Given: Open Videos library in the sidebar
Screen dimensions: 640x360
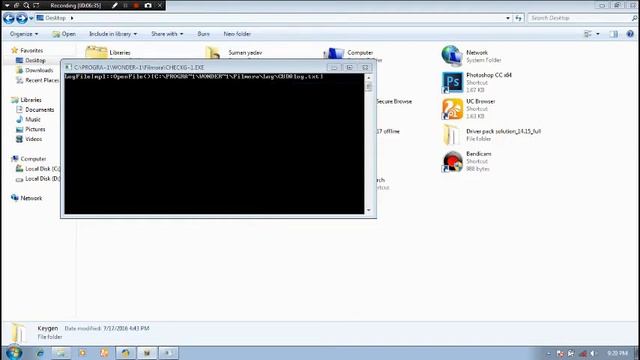Looking at the screenshot, I should pos(33,139).
